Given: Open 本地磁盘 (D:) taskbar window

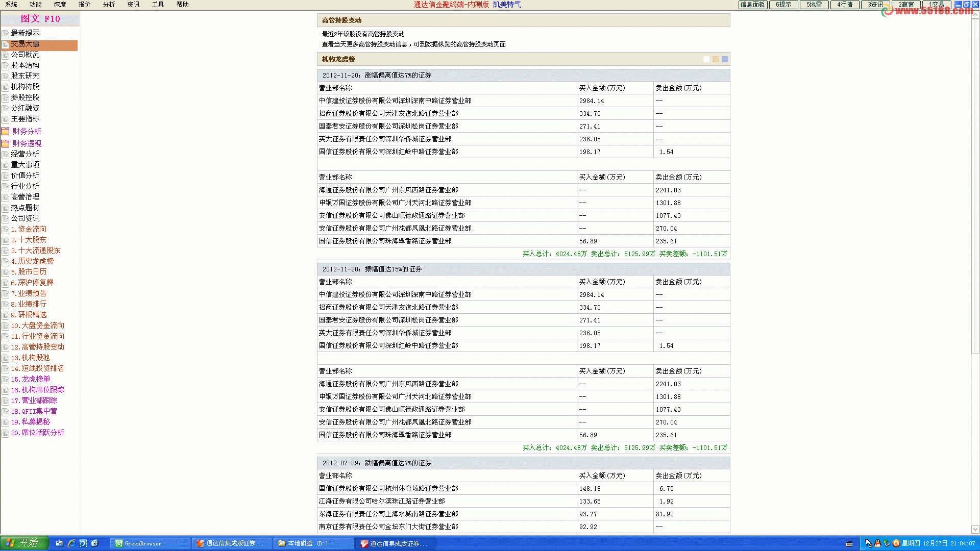Looking at the screenshot, I should (x=307, y=543).
